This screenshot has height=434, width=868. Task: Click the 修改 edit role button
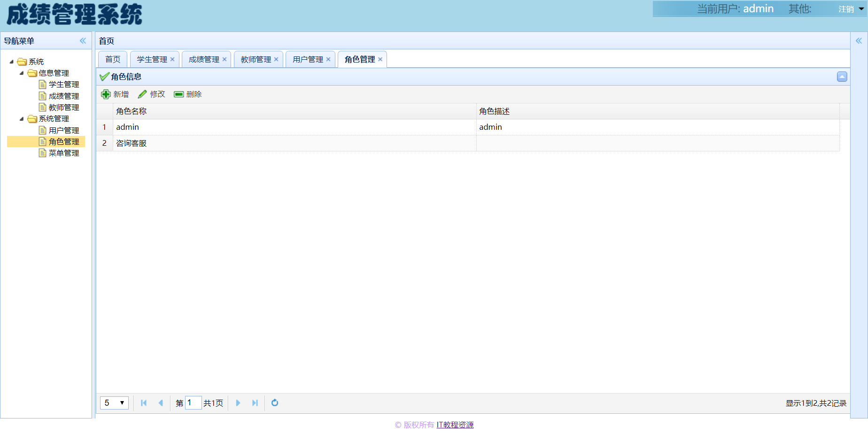152,95
